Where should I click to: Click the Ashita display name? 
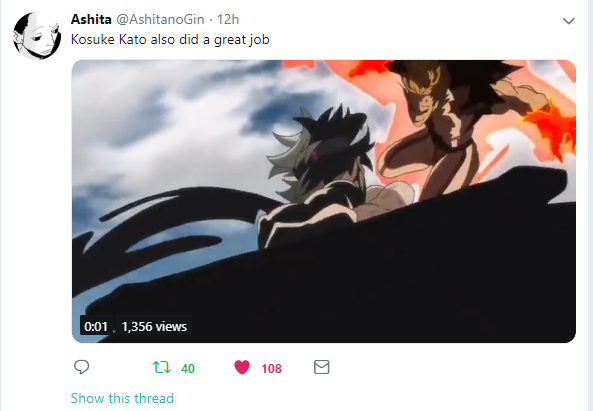point(91,19)
